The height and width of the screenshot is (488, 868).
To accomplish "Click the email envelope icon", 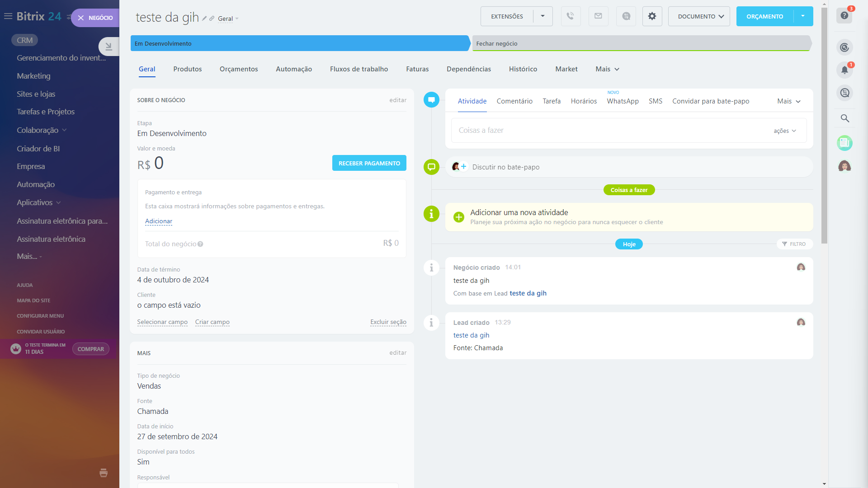I will (x=598, y=16).
